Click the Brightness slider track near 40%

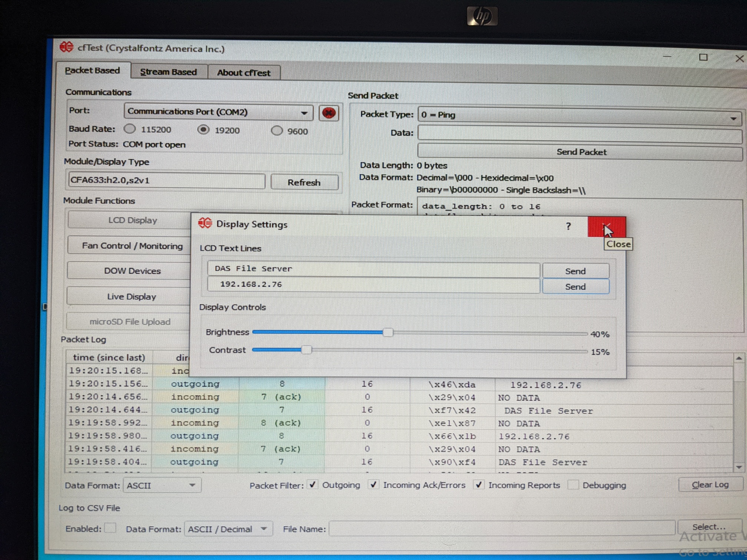(420, 333)
